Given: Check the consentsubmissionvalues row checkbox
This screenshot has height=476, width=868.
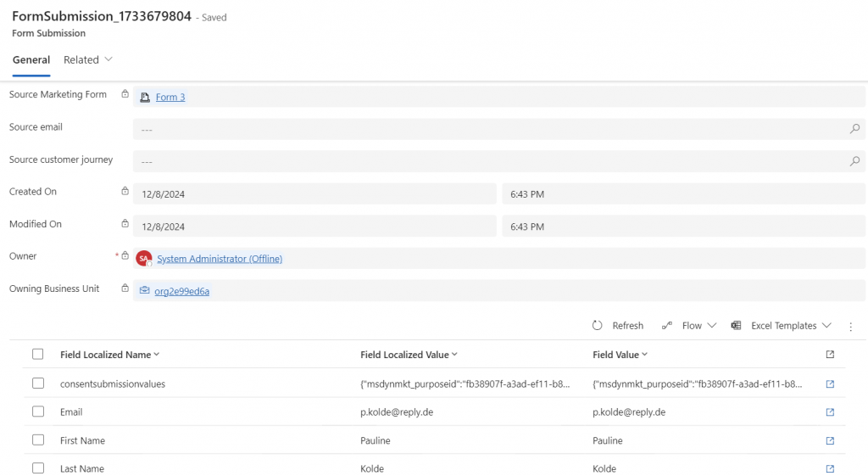Looking at the screenshot, I should 37,383.
